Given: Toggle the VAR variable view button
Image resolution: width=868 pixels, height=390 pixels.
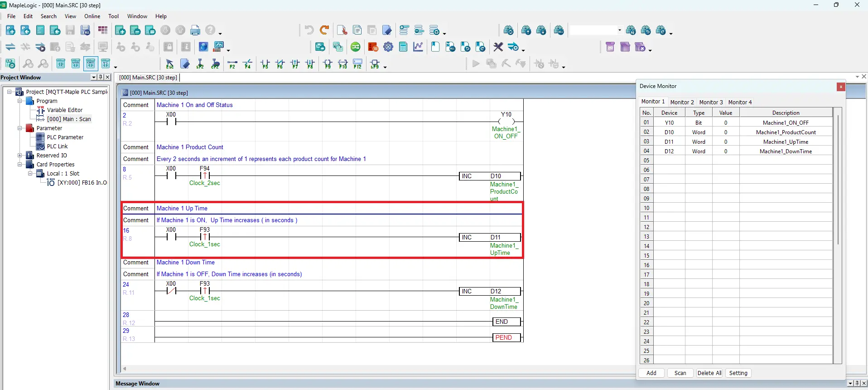Looking at the screenshot, I should click(76, 64).
